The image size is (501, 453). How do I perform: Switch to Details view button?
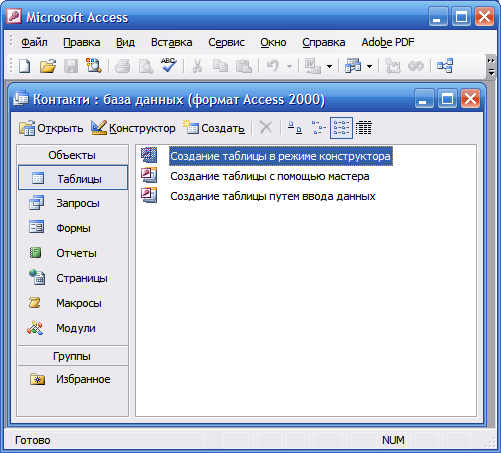point(364,128)
